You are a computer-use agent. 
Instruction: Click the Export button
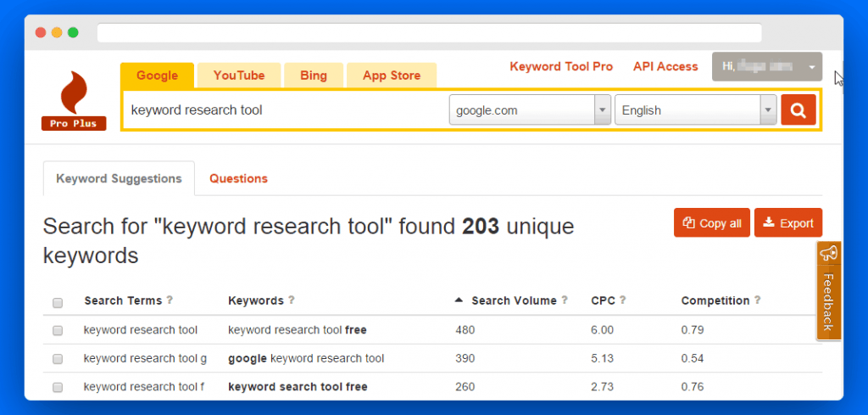pyautogui.click(x=788, y=222)
